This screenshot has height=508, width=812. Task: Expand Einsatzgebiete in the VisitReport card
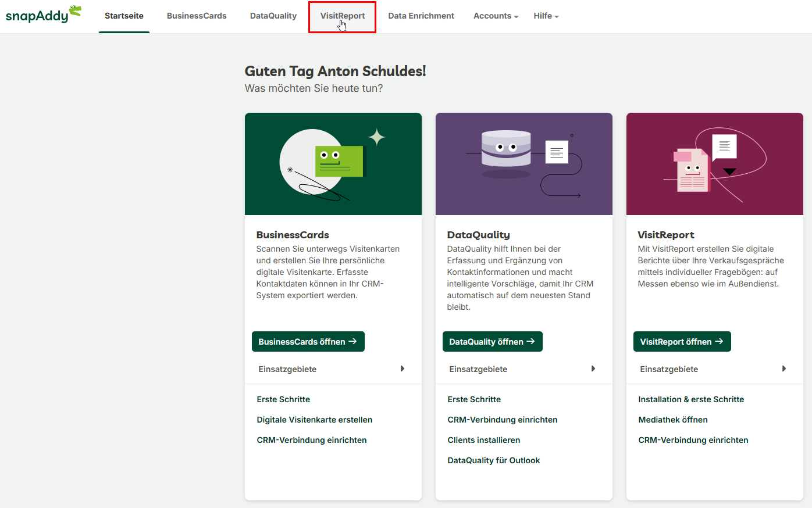[714, 369]
